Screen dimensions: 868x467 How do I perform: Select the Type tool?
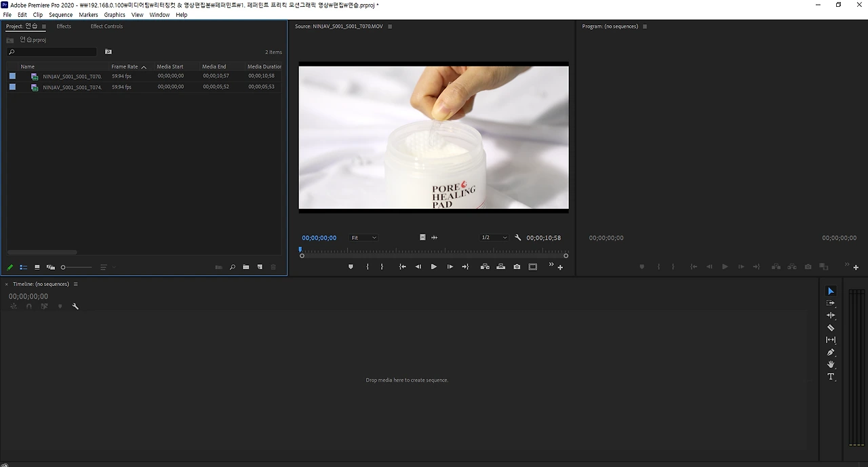tap(831, 376)
